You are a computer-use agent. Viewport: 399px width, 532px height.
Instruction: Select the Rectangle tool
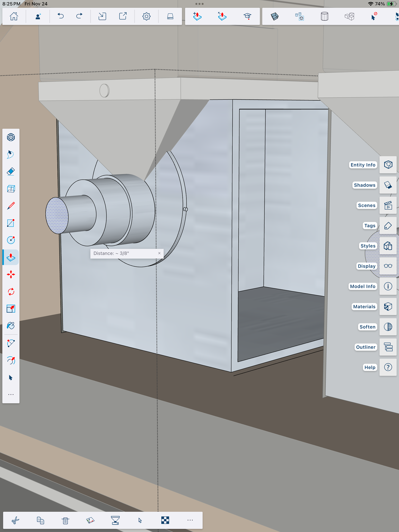(11, 223)
